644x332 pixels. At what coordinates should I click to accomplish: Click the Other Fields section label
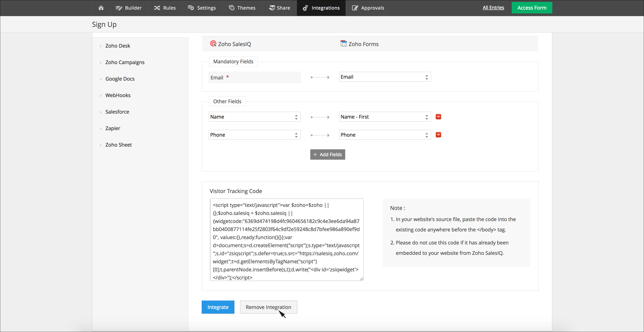tap(227, 101)
